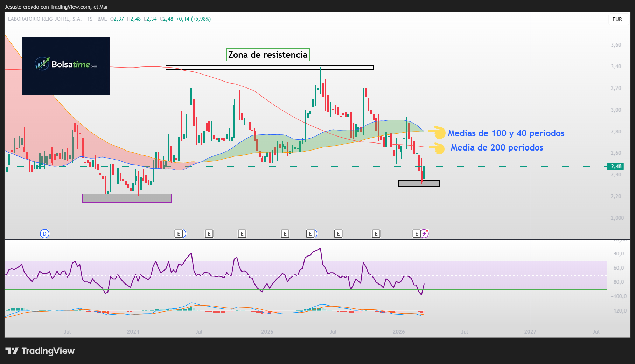Select the "D" dividend marker on the timeline
Viewport: 635px width, 364px height.
(x=44, y=233)
